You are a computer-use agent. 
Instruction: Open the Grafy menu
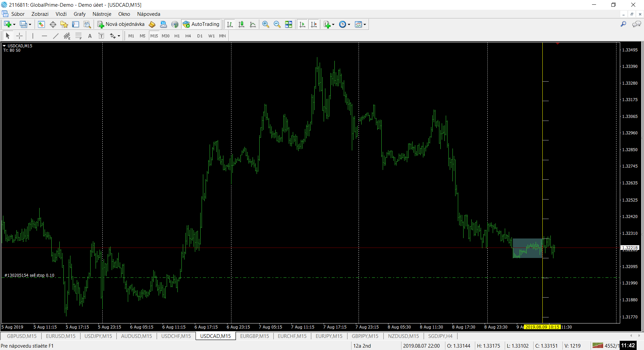(79, 14)
